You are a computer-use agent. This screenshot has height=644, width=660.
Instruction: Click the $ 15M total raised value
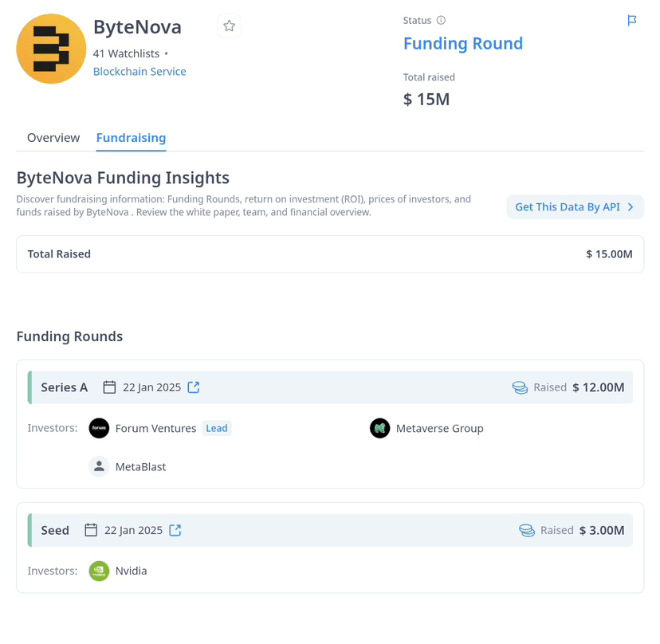pyautogui.click(x=426, y=100)
